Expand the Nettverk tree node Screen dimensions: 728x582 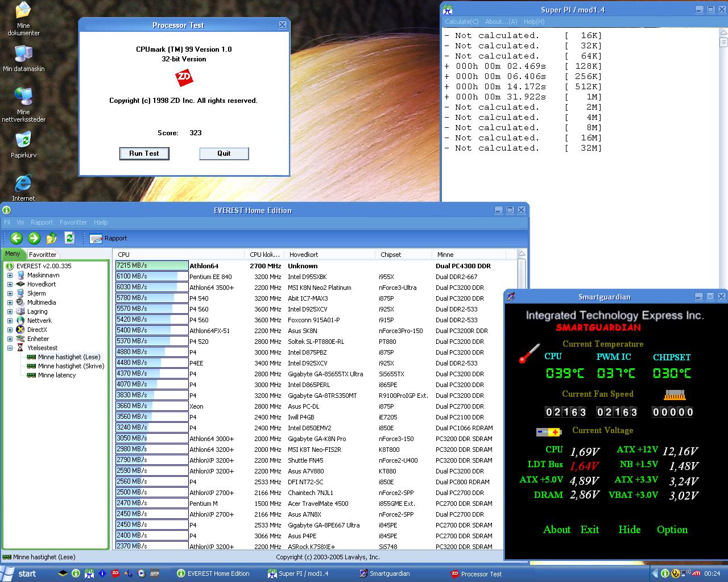(x=10, y=321)
